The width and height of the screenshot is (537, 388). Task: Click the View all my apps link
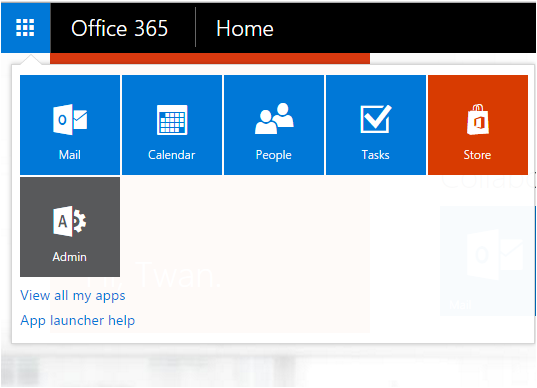[x=73, y=296]
